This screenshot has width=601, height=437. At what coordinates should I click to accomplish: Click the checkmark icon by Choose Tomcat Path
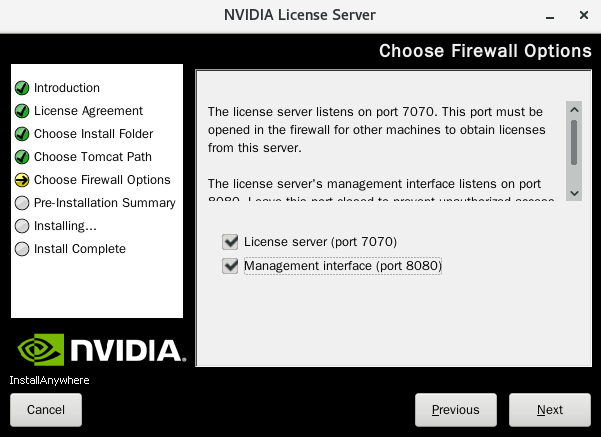point(22,157)
